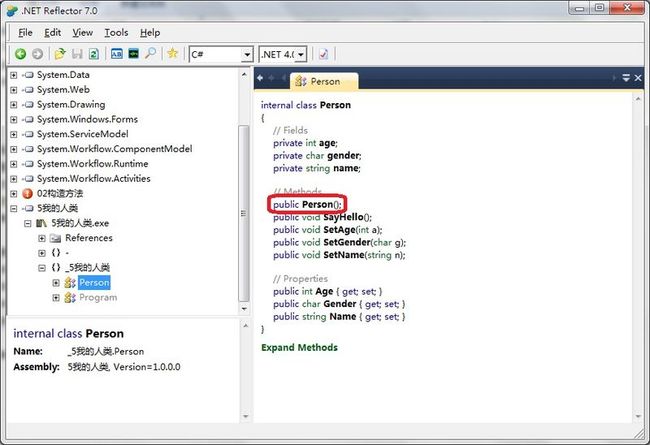Click the tree panel scrollbar thumb
The image size is (650, 445).
(244, 213)
